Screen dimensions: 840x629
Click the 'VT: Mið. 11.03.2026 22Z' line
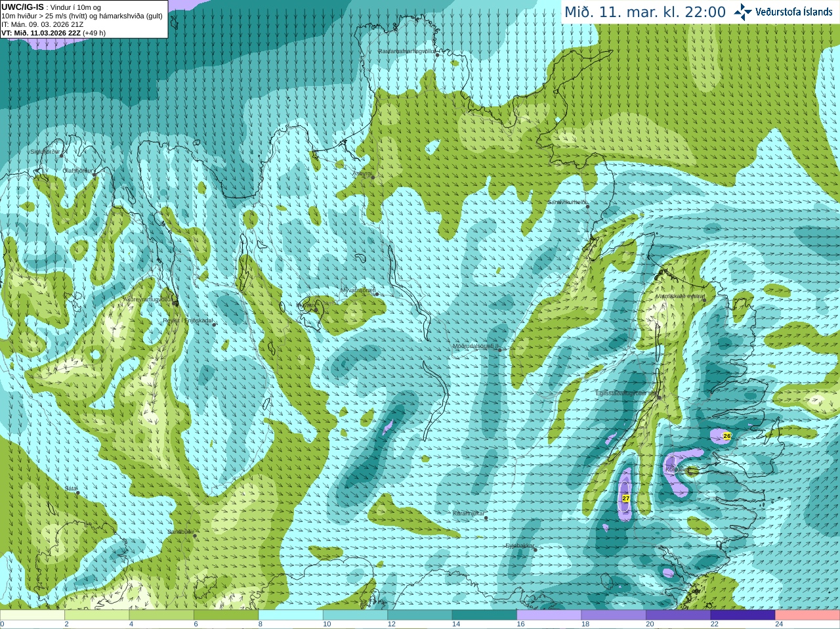tap(41, 33)
